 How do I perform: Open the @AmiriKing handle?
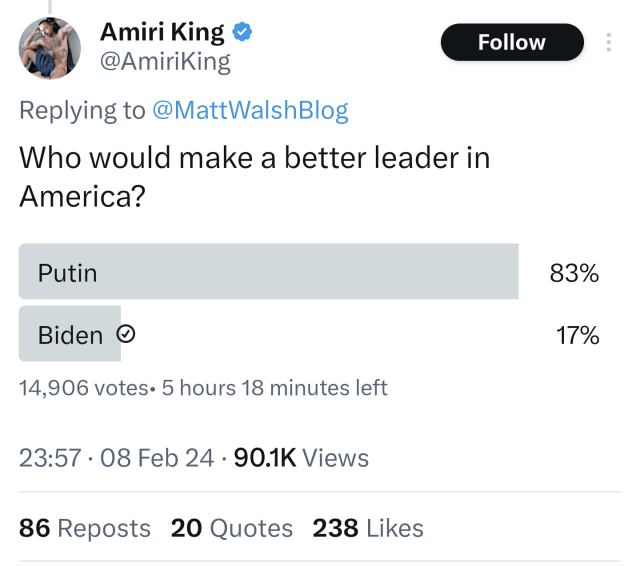coord(165,62)
